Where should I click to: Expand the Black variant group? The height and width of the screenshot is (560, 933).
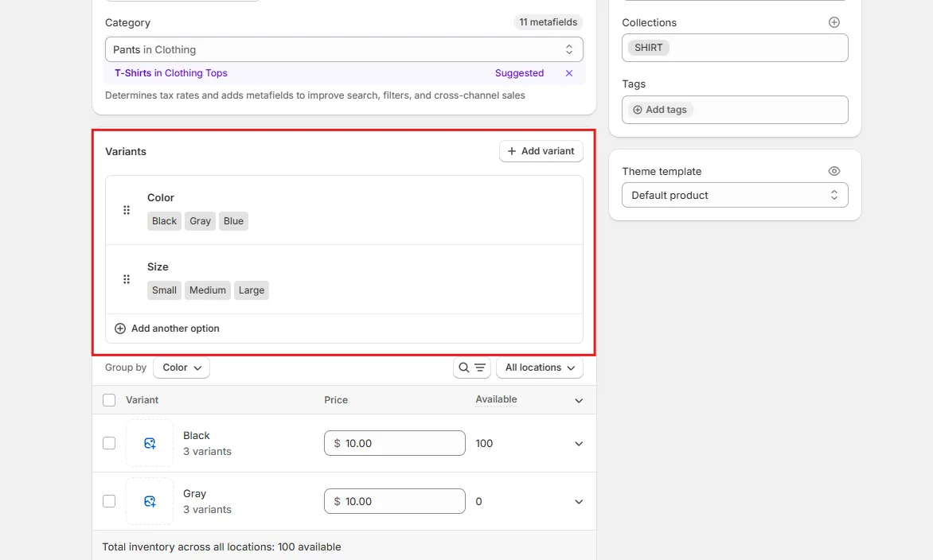click(579, 444)
